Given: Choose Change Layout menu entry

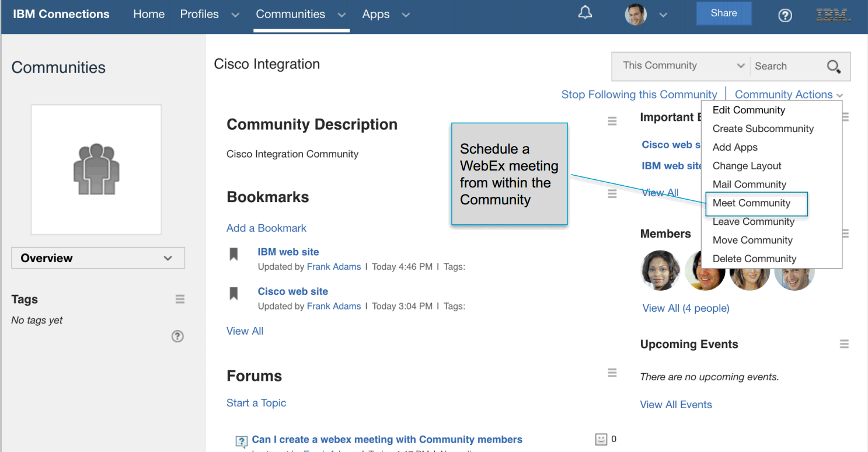Looking at the screenshot, I should (747, 166).
